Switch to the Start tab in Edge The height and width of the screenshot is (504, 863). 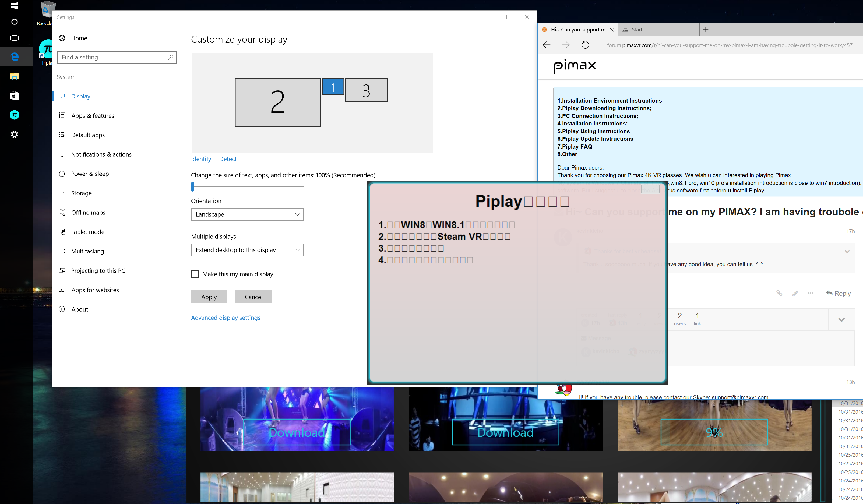(658, 30)
